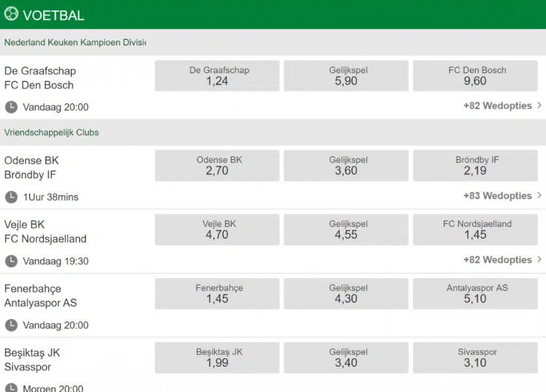Image resolution: width=546 pixels, height=392 pixels.
Task: Expand +83 Wedopties for Odense BK match
Action: 502,196
